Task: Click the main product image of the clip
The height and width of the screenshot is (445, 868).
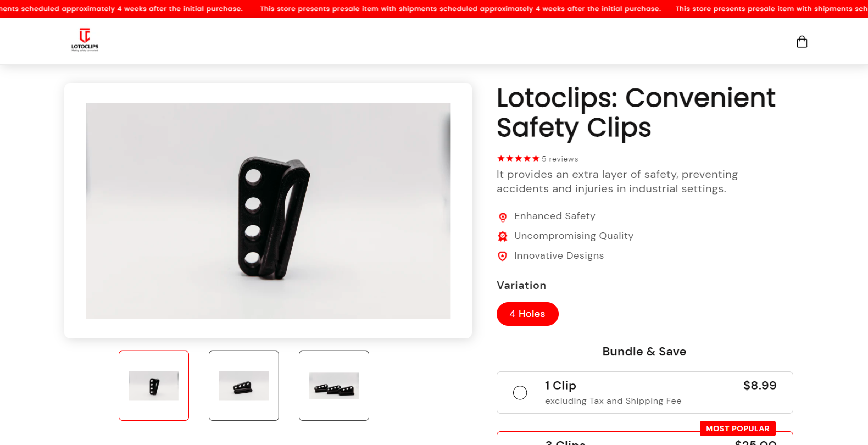Action: (268, 211)
